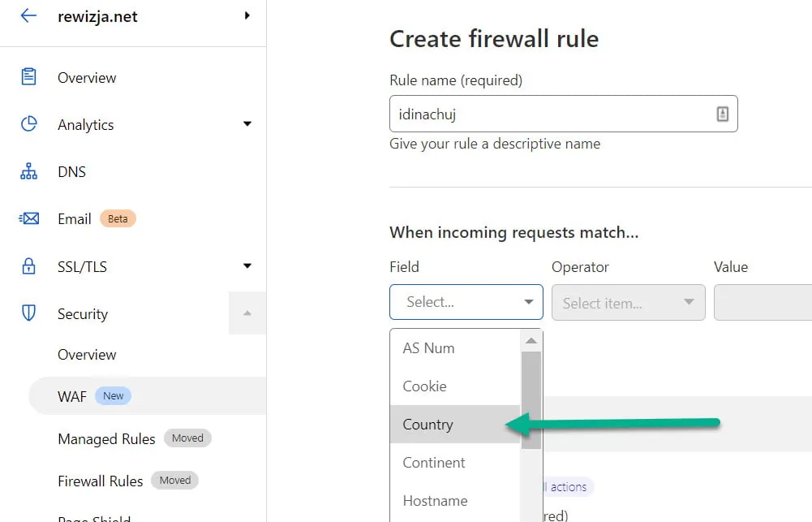Image resolution: width=812 pixels, height=522 pixels.
Task: Click the Analytics pie chart icon
Action: click(28, 124)
